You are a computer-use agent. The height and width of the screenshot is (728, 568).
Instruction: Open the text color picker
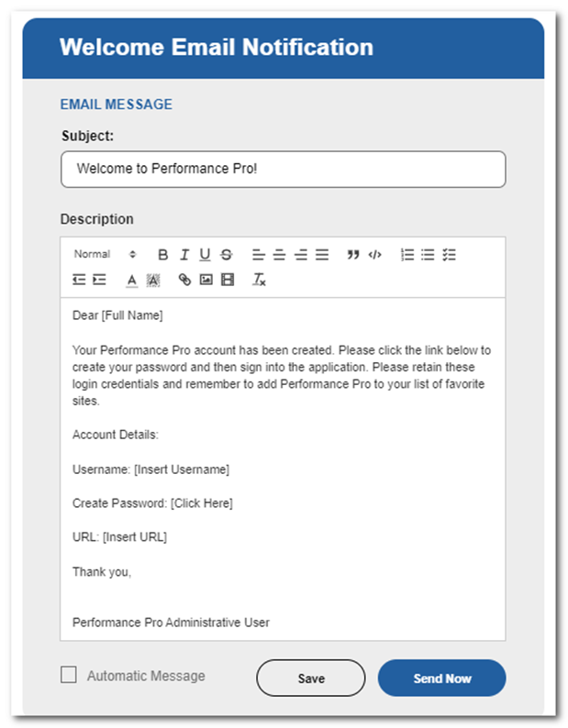[x=132, y=281]
